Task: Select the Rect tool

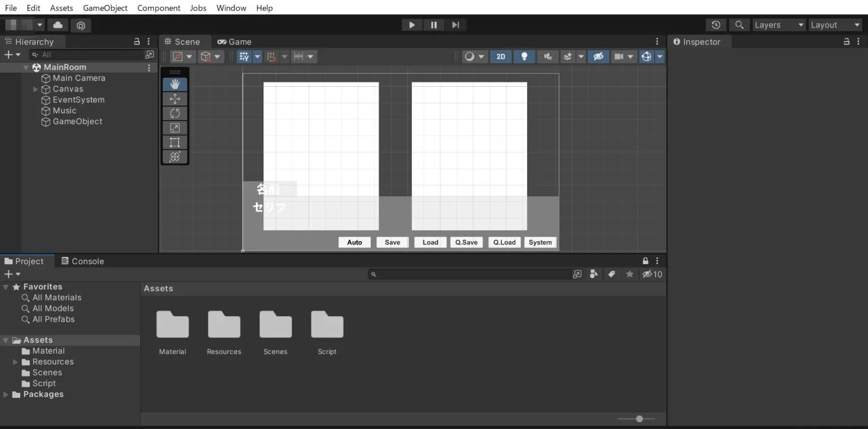Action: click(175, 142)
